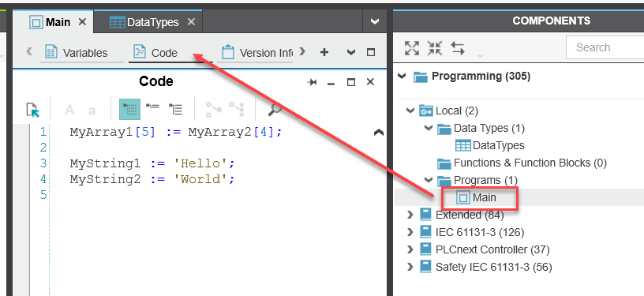Open search with the magnifier icon
644x296 pixels.
tap(275, 109)
